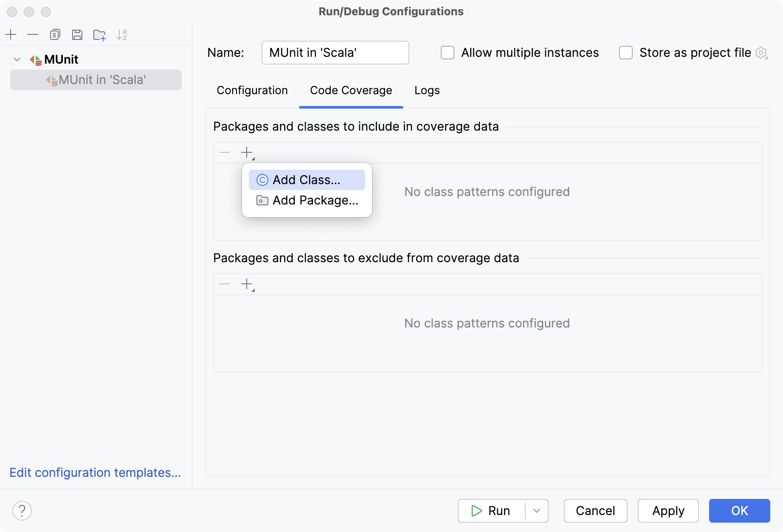The height and width of the screenshot is (532, 783).
Task: Open the gear icon beside Store as project file
Action: click(x=762, y=53)
